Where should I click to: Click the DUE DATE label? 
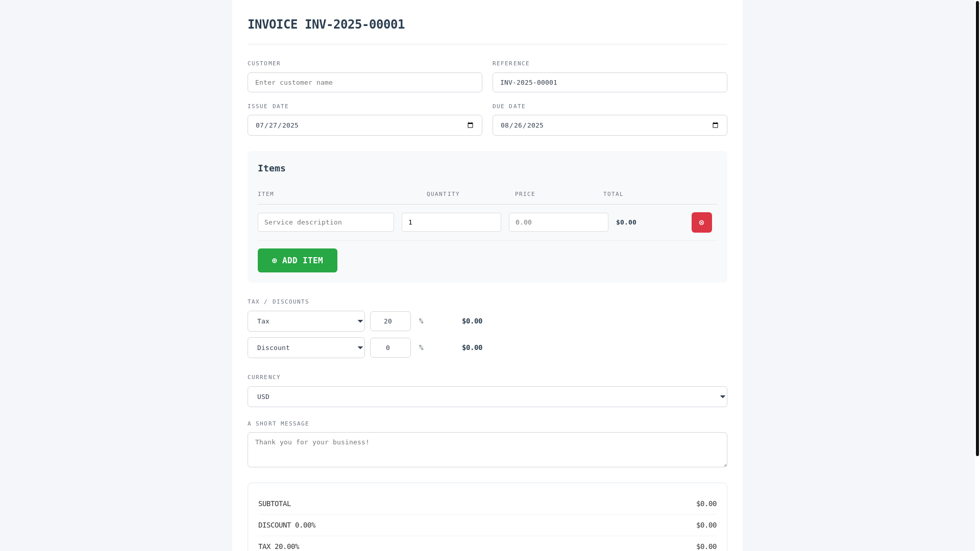509,107
